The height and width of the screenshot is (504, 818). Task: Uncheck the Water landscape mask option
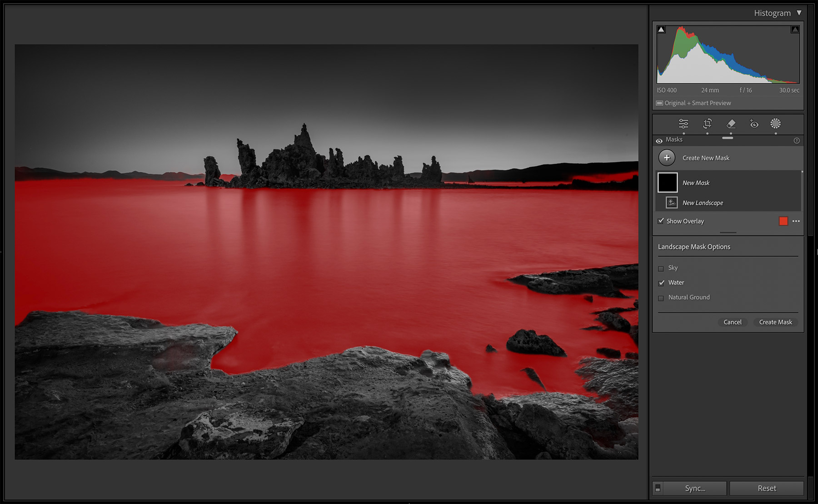coord(661,283)
